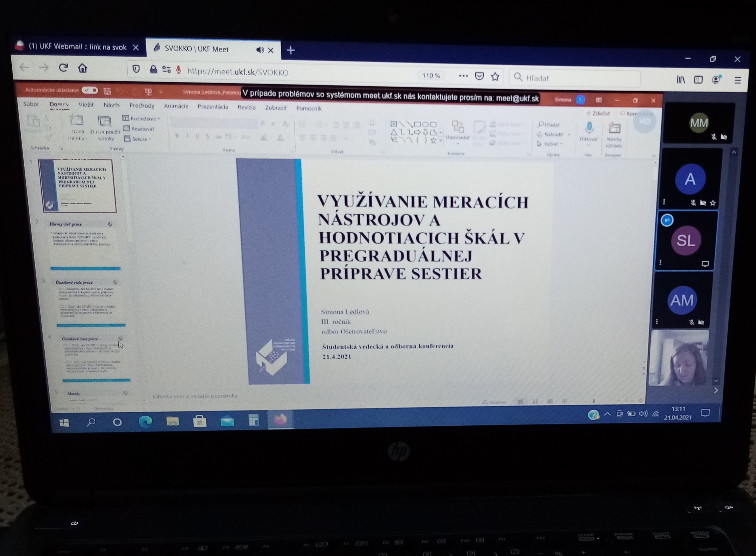Open the site permissions icon
This screenshot has height=556, width=756.
click(166, 70)
